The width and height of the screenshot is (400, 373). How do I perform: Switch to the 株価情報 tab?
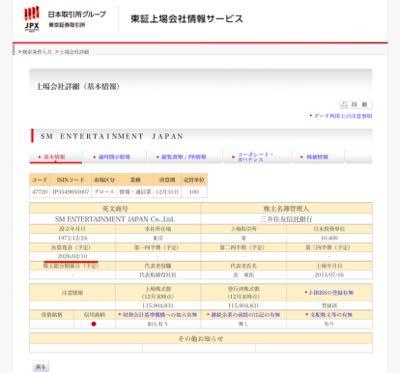[x=317, y=157]
